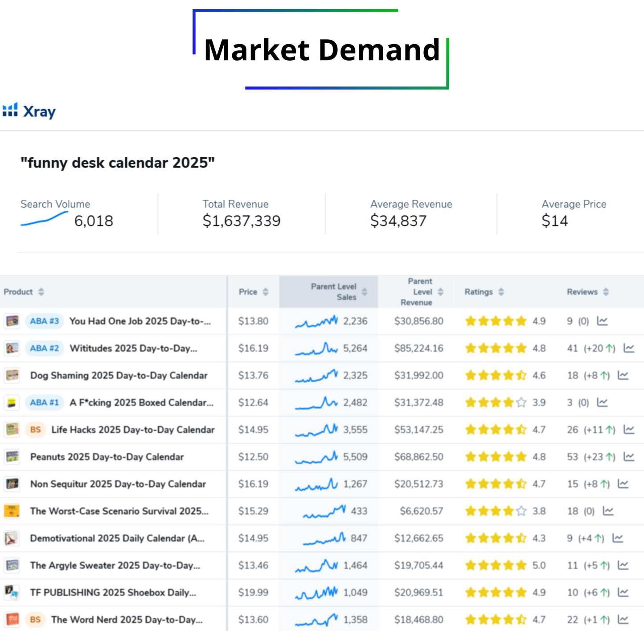Click the ABA #1 badge

click(x=45, y=402)
